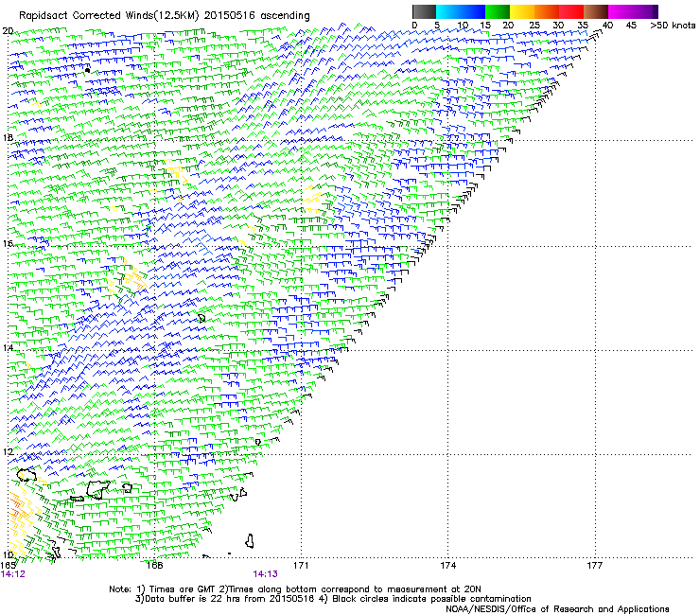Click the longitude label '171'
700x615 pixels.
301,566
